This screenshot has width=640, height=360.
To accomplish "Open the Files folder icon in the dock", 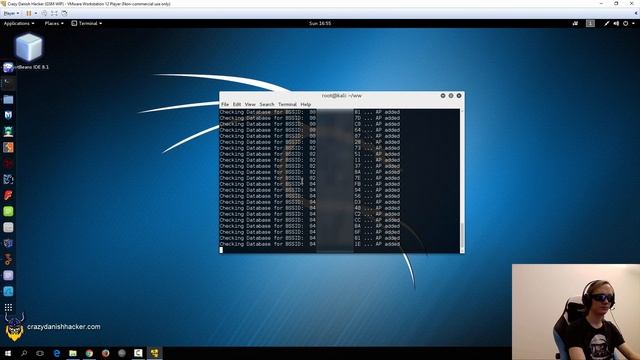I will [8, 100].
